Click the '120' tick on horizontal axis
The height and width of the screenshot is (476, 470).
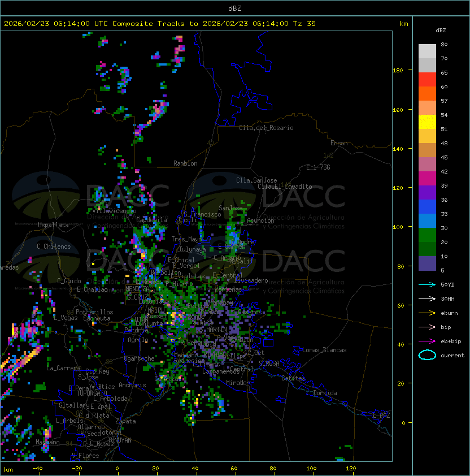click(x=351, y=469)
